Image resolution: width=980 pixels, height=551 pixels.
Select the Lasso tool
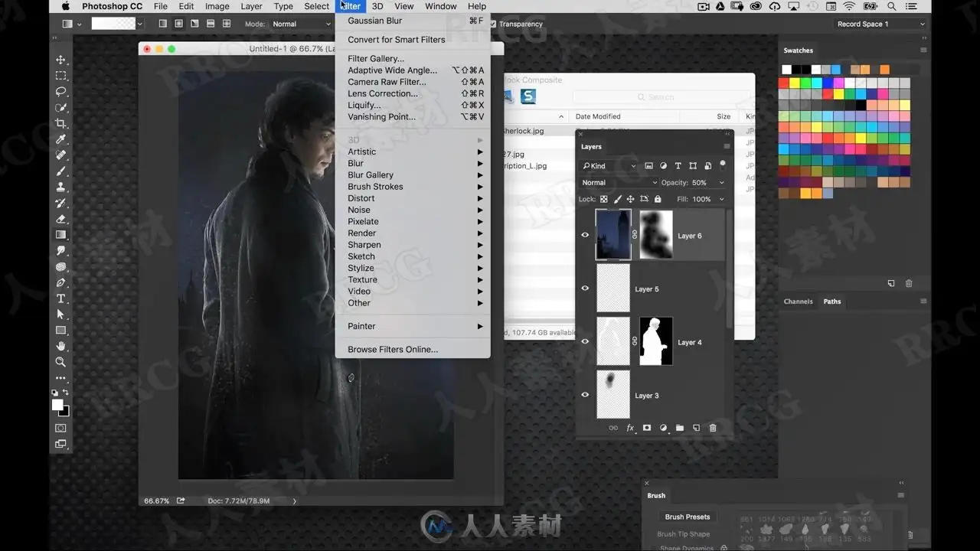pyautogui.click(x=60, y=92)
